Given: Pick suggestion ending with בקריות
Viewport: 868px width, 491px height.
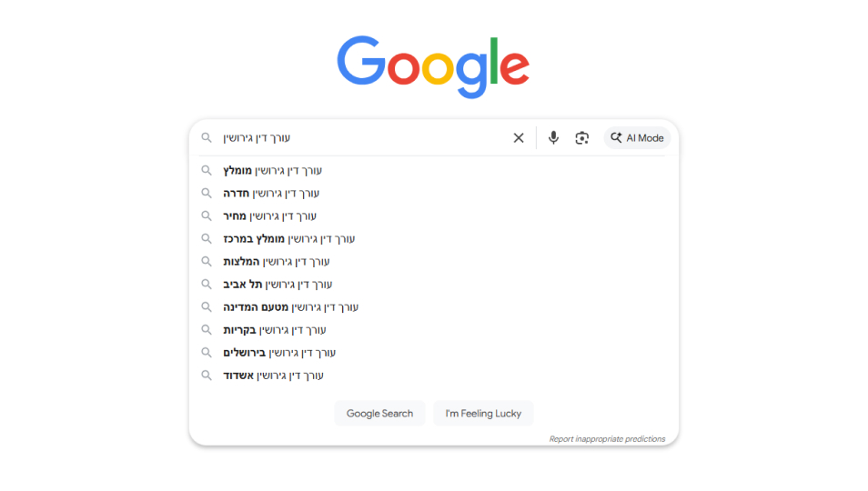Looking at the screenshot, I should [x=275, y=329].
